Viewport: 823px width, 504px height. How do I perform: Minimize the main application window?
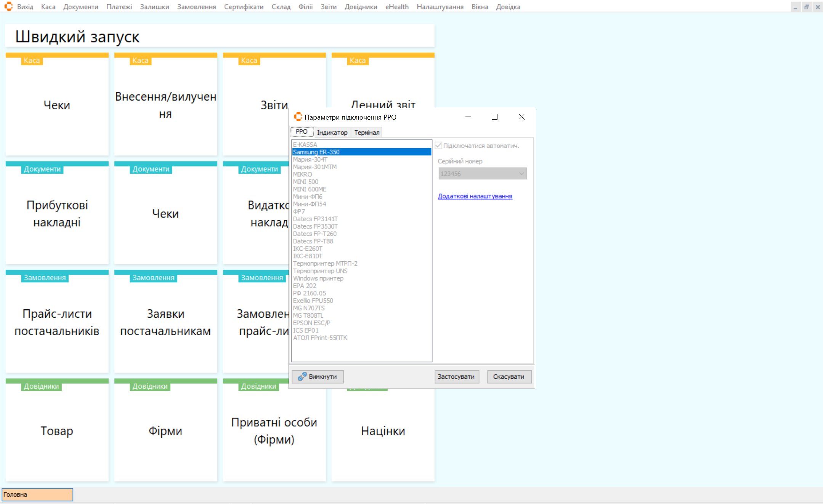[x=796, y=7]
